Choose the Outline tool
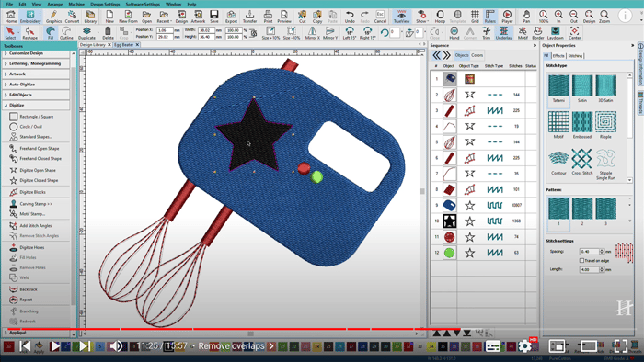 coord(66,33)
